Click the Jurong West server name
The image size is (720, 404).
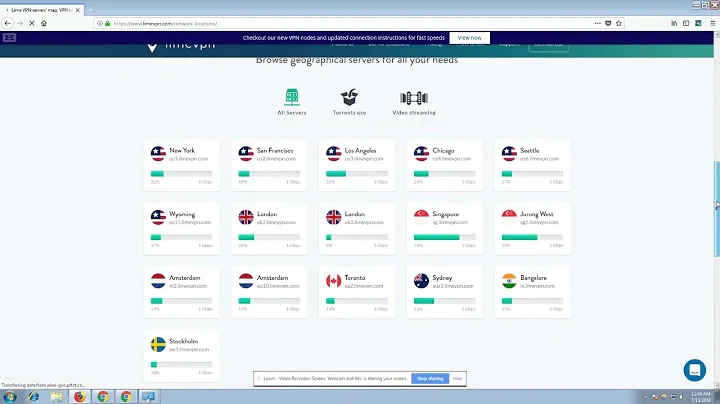click(537, 214)
